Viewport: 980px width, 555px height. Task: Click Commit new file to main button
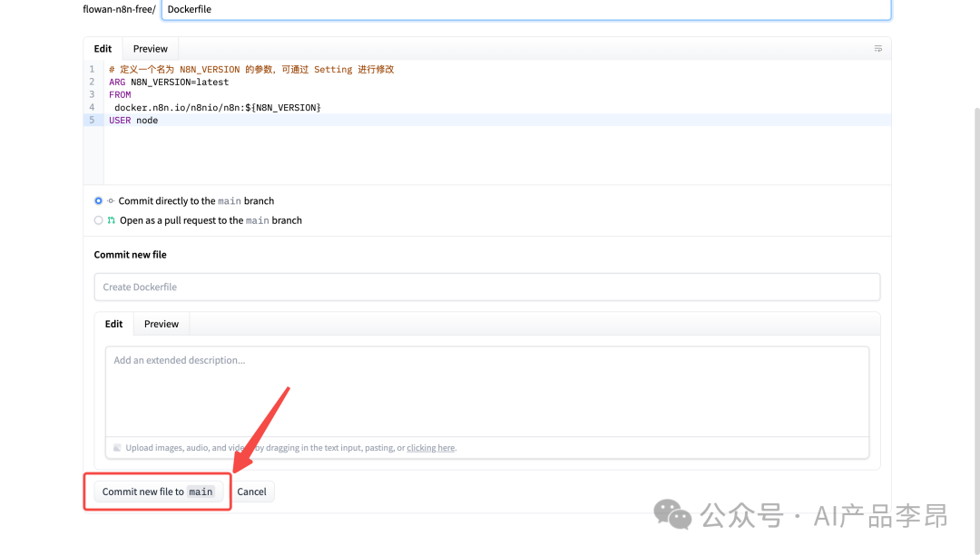point(158,492)
